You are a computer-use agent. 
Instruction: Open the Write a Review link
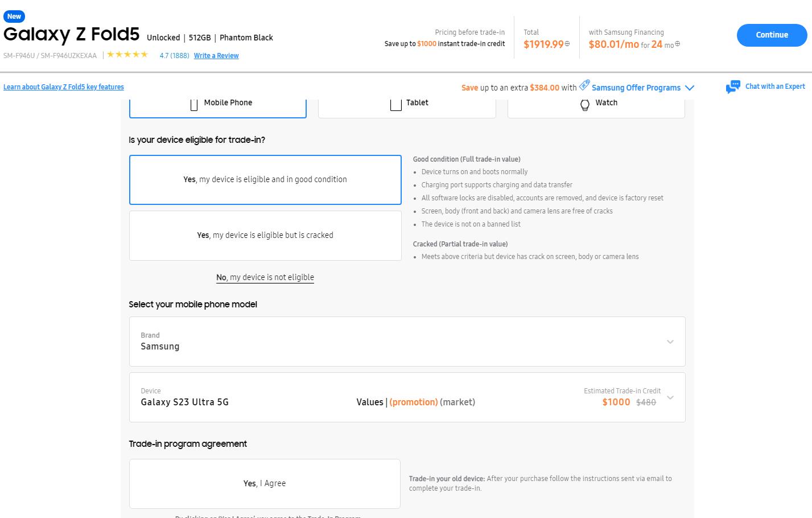pos(216,56)
